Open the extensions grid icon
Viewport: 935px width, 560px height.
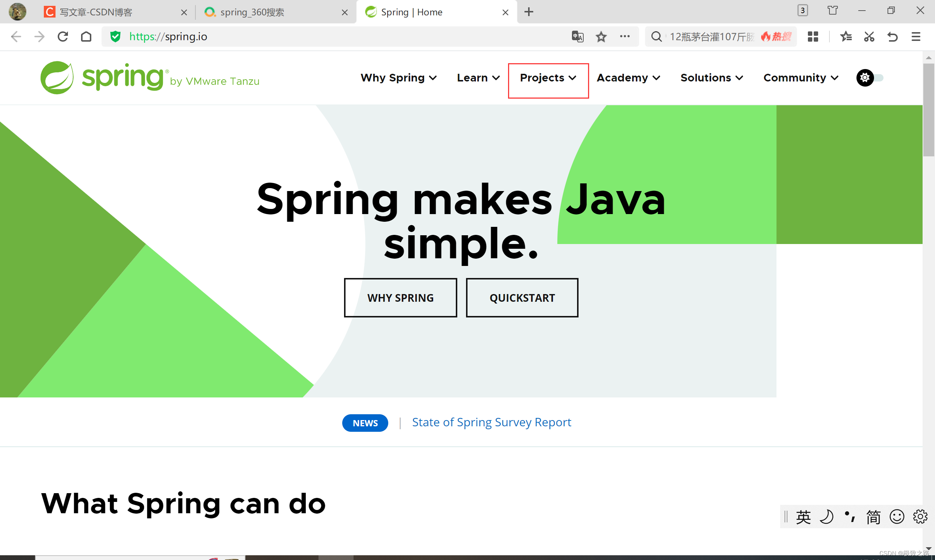813,37
